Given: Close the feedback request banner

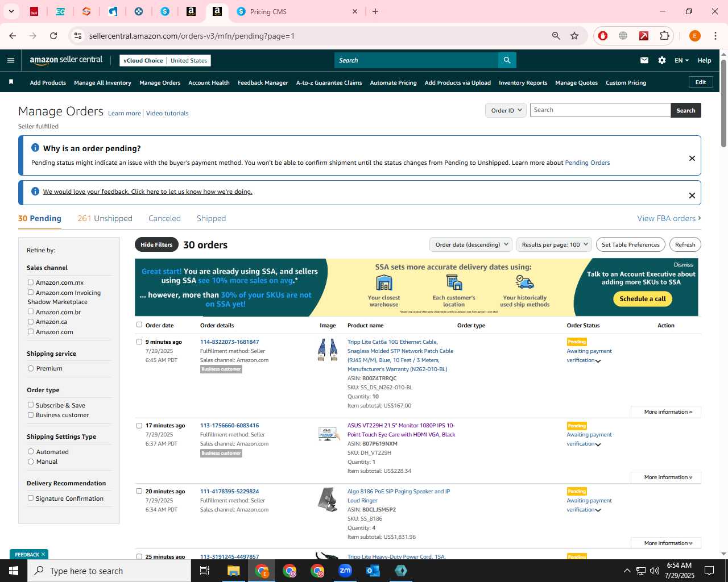Looking at the screenshot, I should pos(692,196).
